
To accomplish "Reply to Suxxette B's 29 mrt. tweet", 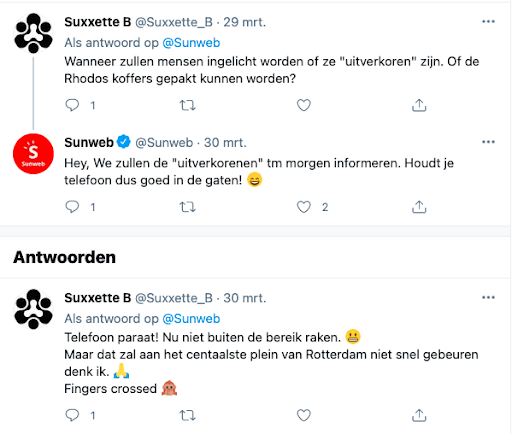I will click(x=72, y=105).
